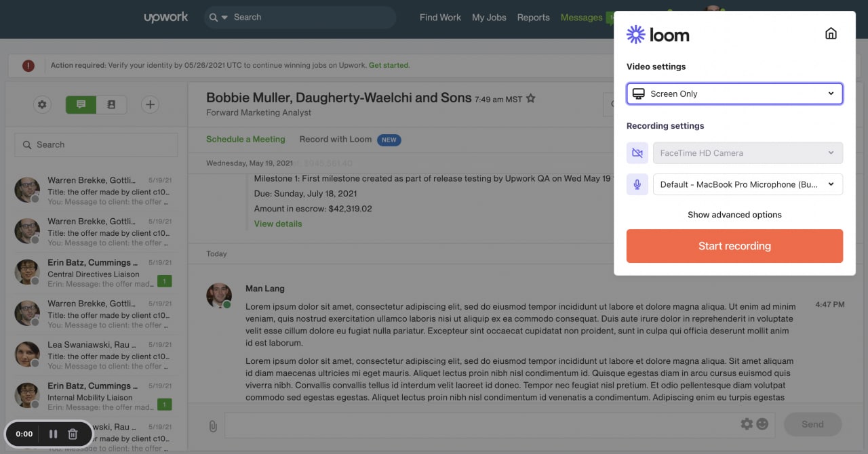
Task: Click Schedule a Meeting link
Action: coord(245,139)
